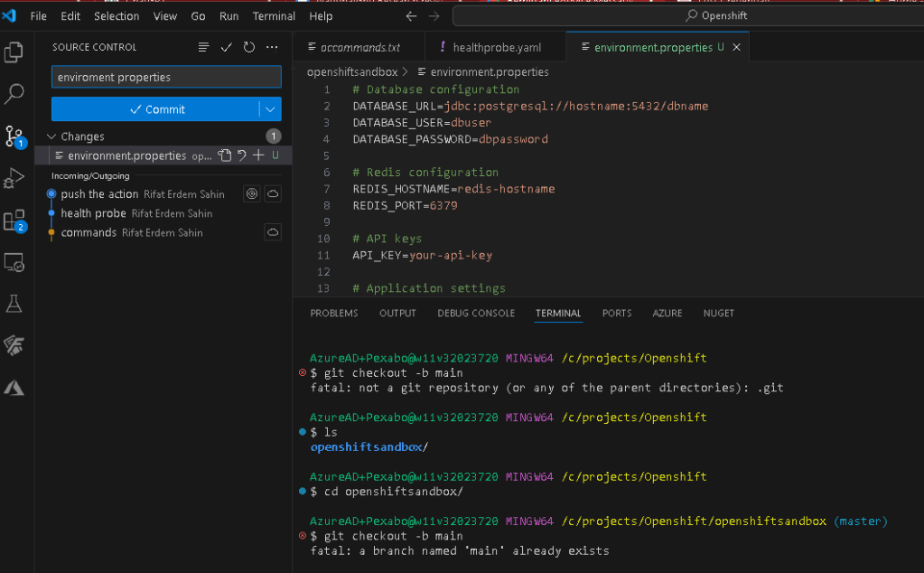Open the Help menu
Screen dimensions: 924x573
click(x=321, y=16)
